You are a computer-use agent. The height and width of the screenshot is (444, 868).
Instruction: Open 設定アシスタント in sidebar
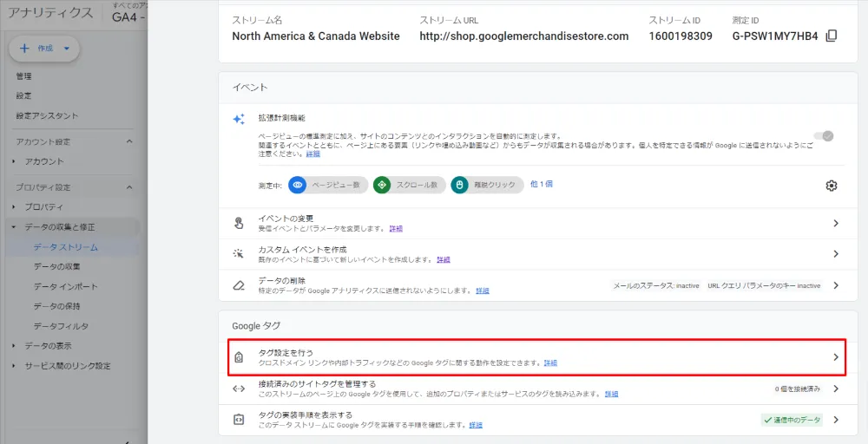point(47,115)
